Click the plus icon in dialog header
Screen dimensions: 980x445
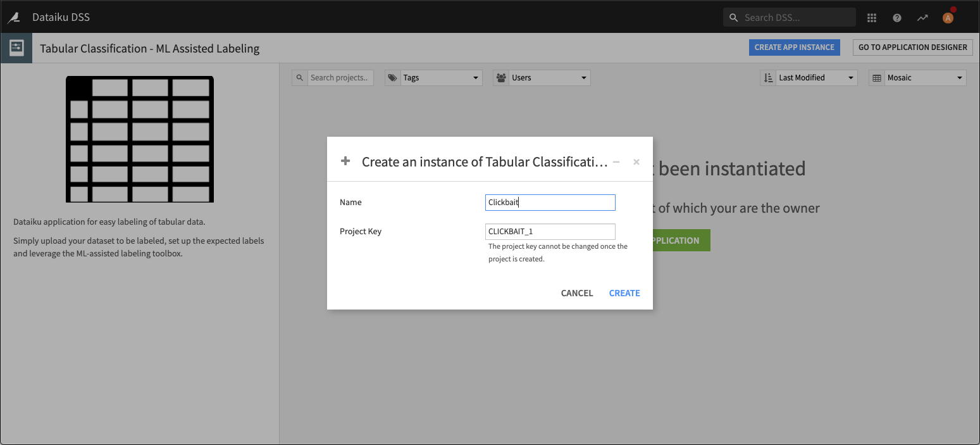click(x=345, y=161)
